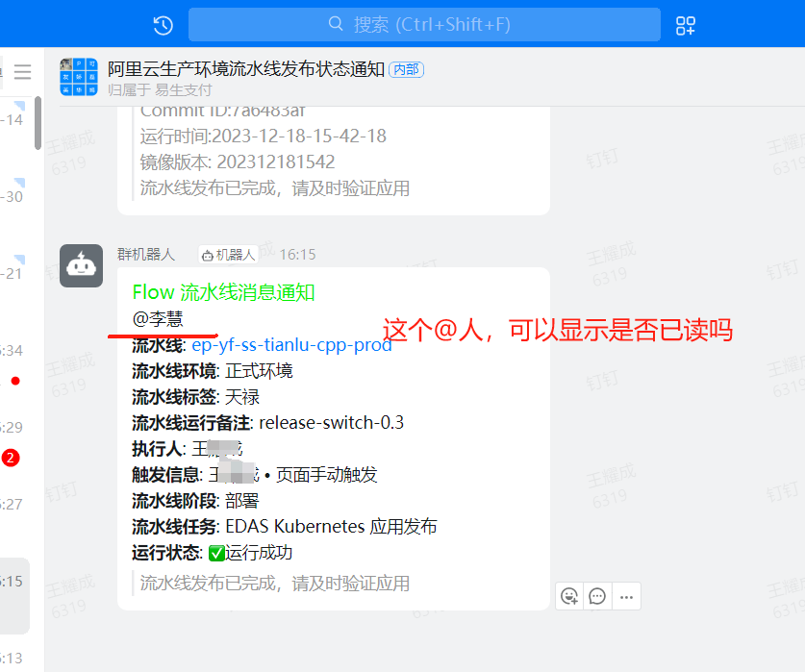Click the @李慧 mention
The height and width of the screenshot is (672, 805).
[x=158, y=319]
